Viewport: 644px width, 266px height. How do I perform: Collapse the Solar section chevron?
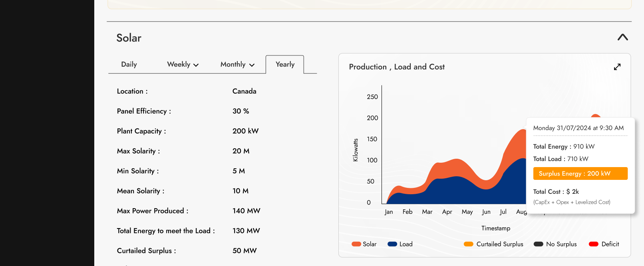[622, 37]
